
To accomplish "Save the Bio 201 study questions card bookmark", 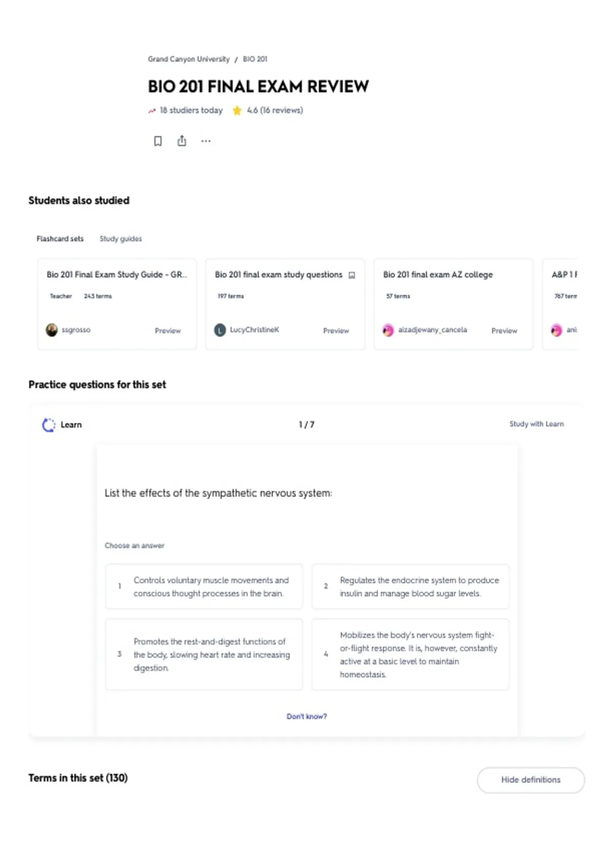I will click(x=351, y=275).
